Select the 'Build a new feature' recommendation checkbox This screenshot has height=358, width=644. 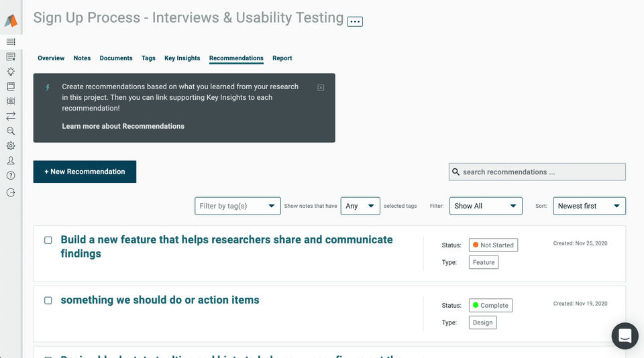coord(48,240)
